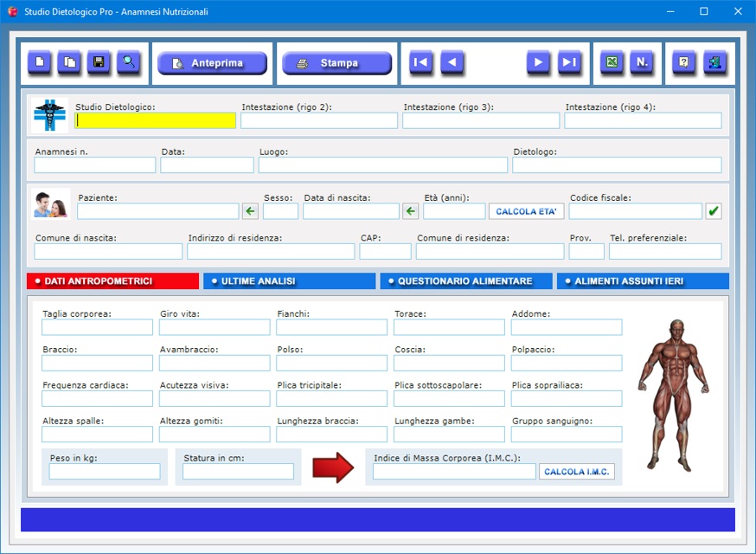The height and width of the screenshot is (554, 756).
Task: Open help with the question mark icon
Action: [683, 62]
